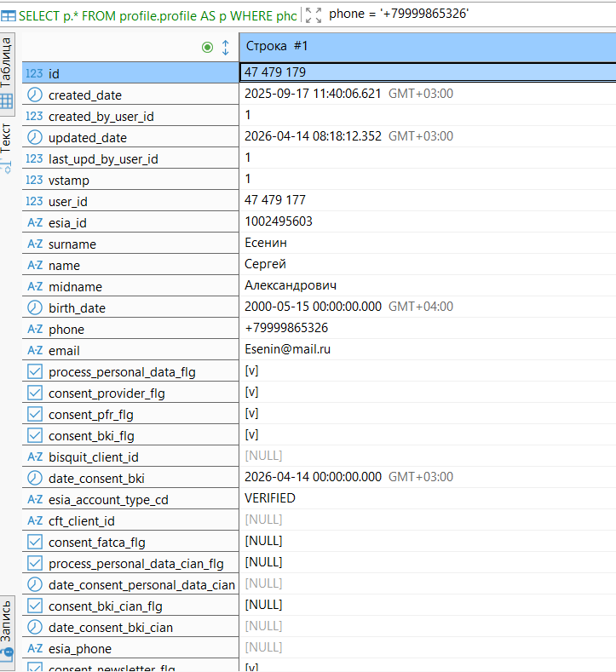The image size is (616, 672).
Task: Click the A-Z icon of esia_account_type_cd
Action: point(35,499)
